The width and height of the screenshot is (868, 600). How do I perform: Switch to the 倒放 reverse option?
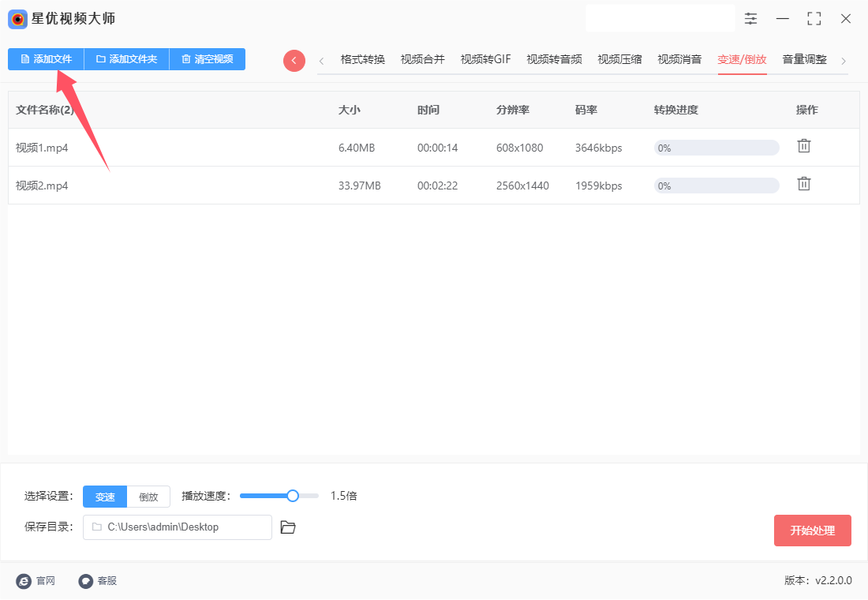[148, 497]
